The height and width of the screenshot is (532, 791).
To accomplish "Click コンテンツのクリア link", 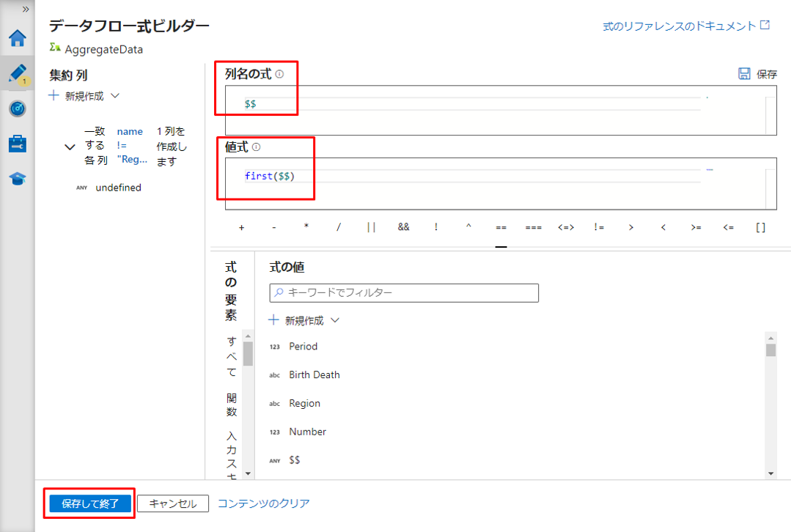I will click(263, 503).
